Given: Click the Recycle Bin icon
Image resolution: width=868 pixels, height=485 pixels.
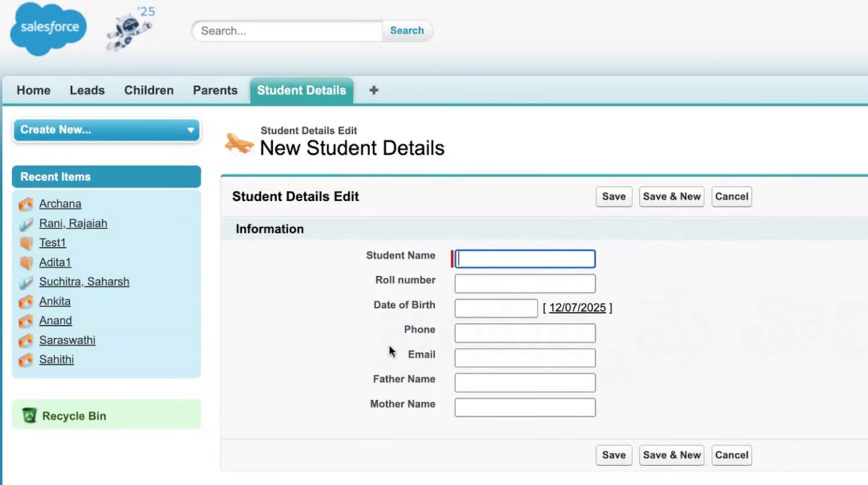Looking at the screenshot, I should point(29,416).
